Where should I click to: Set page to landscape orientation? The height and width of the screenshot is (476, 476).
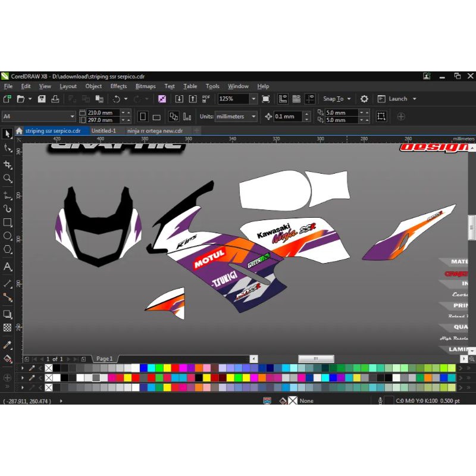(156, 117)
